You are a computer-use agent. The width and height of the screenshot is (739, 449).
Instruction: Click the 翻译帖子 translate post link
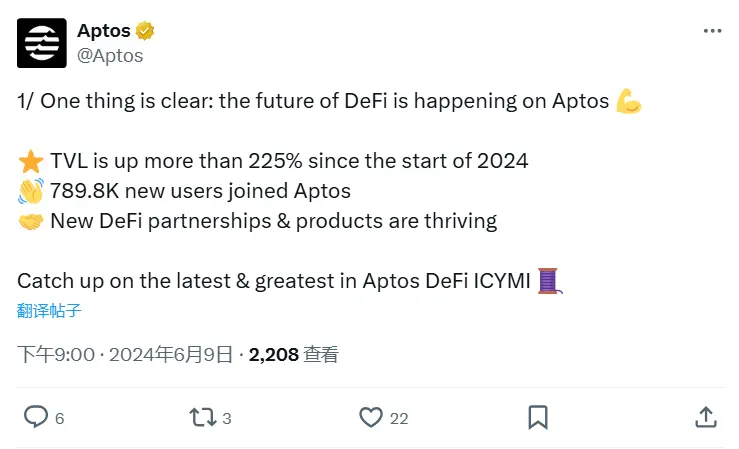[49, 311]
